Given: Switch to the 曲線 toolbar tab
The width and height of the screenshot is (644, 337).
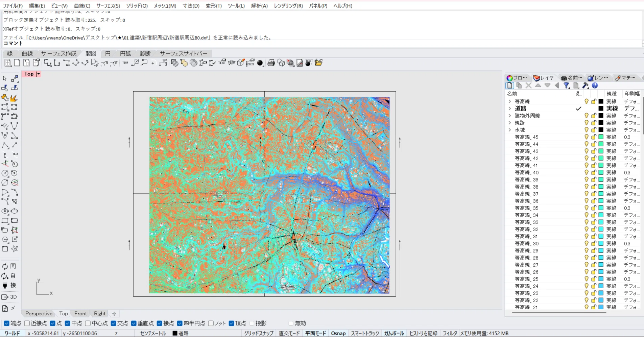Looking at the screenshot, I should pyautogui.click(x=27, y=53).
